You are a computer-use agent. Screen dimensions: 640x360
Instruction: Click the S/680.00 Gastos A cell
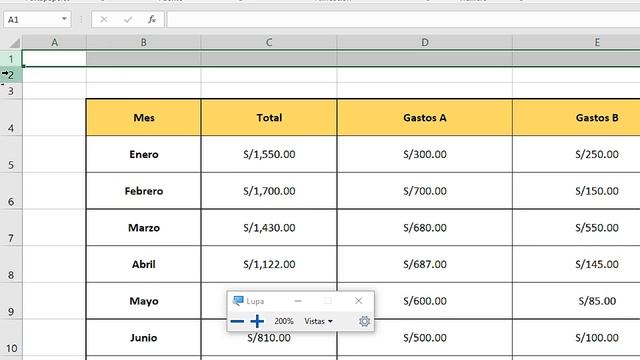425,228
